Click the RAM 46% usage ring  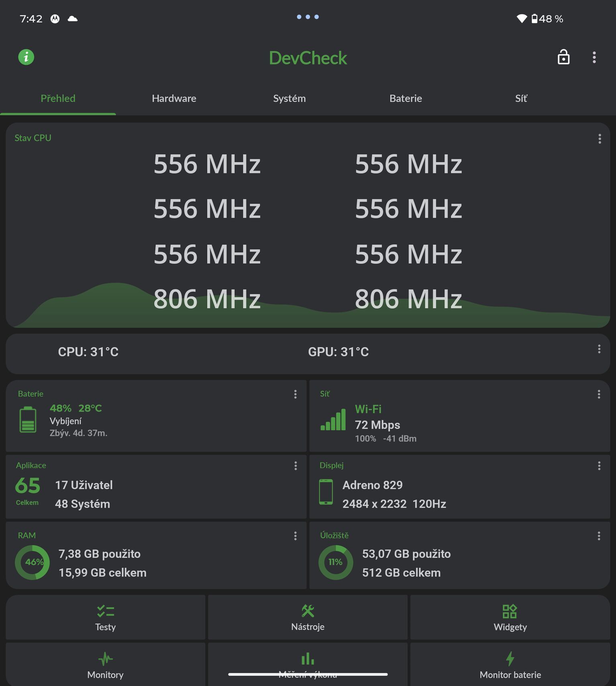32,562
